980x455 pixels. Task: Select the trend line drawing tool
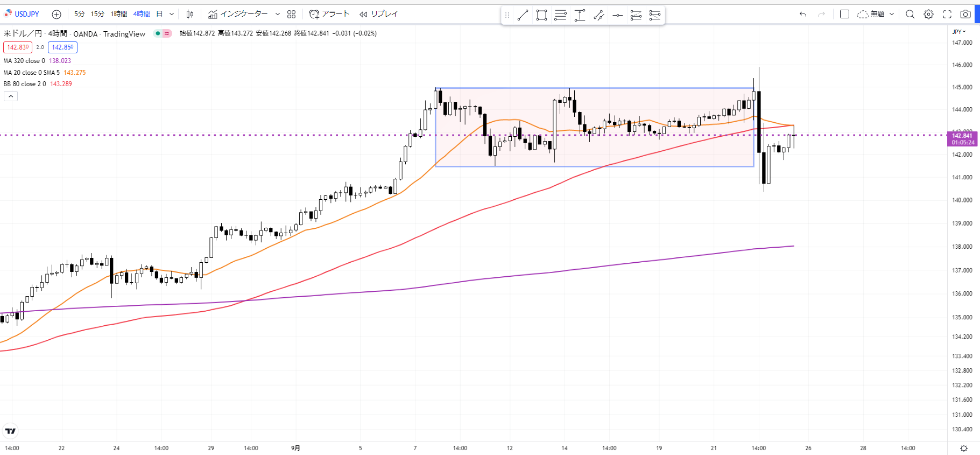click(x=523, y=15)
